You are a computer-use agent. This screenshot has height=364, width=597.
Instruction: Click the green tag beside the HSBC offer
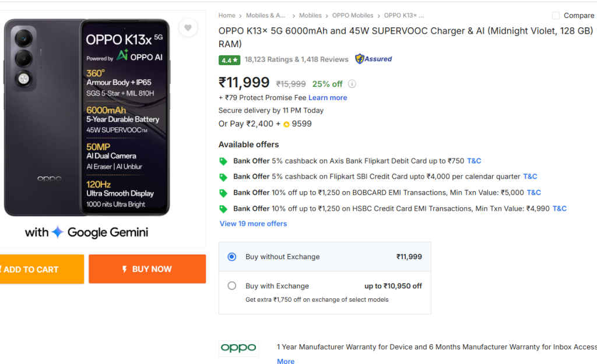(224, 208)
